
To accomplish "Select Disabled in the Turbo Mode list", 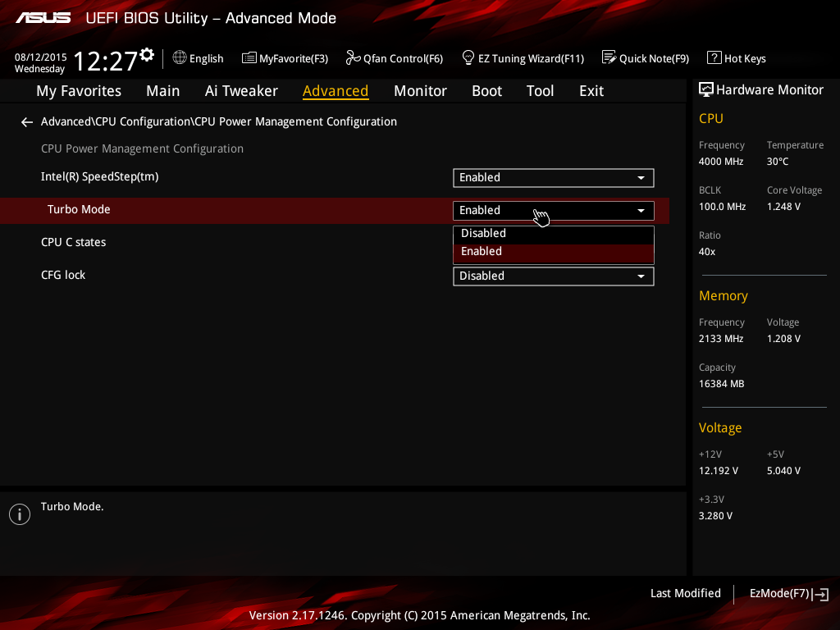I will coord(554,234).
